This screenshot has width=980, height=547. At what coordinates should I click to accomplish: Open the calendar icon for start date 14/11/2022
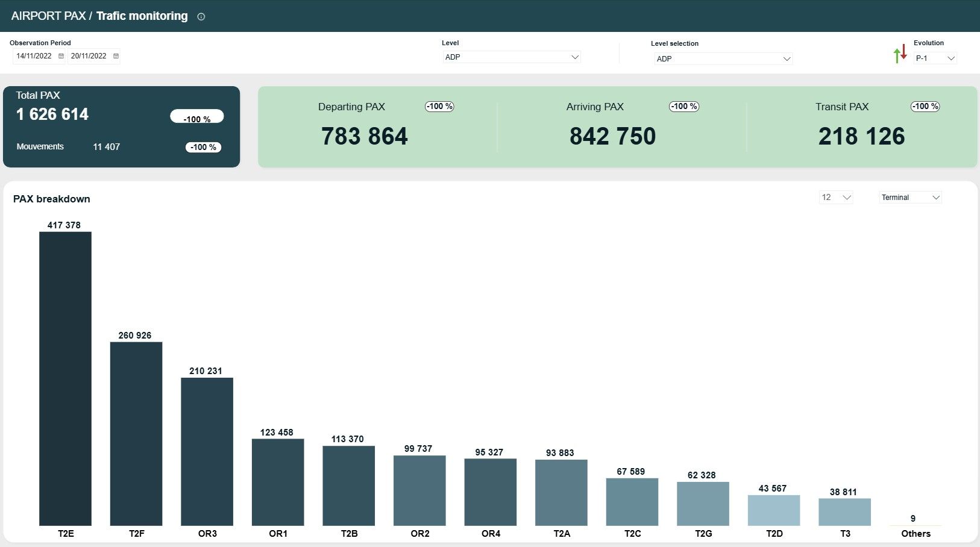point(61,56)
